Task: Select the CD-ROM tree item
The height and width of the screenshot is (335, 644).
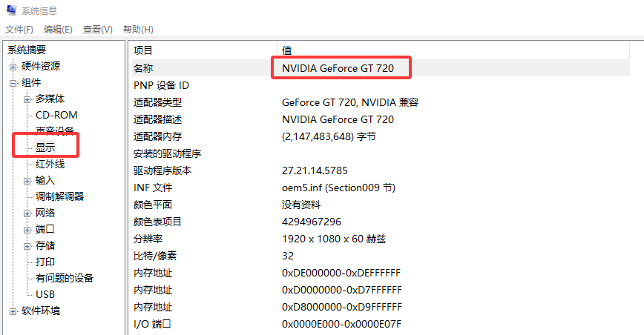Action: point(56,115)
